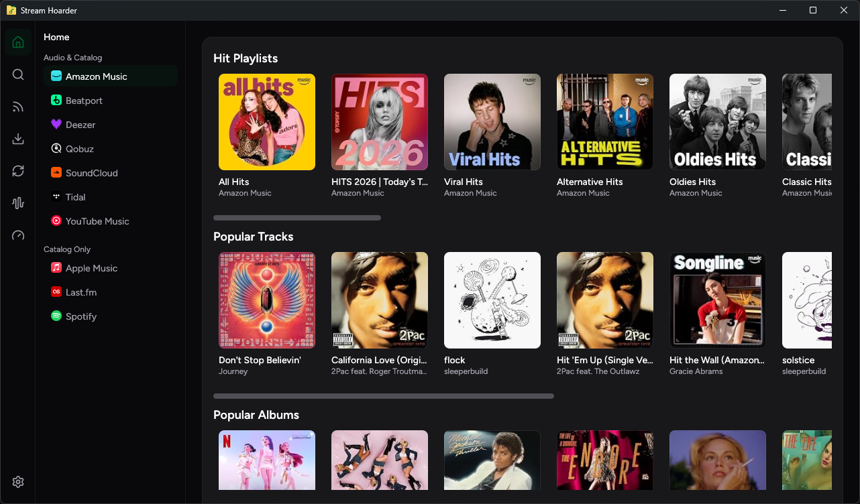860x504 pixels.
Task: Open the Michael Jackson Thriller album cover
Action: point(492,460)
